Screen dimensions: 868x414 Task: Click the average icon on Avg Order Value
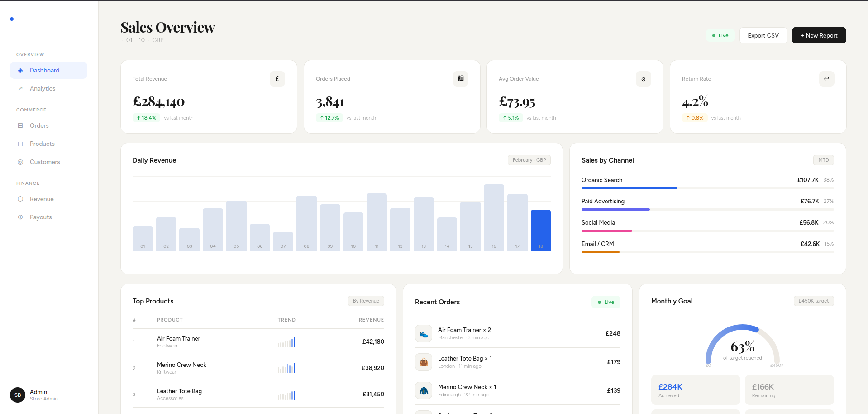coord(643,78)
